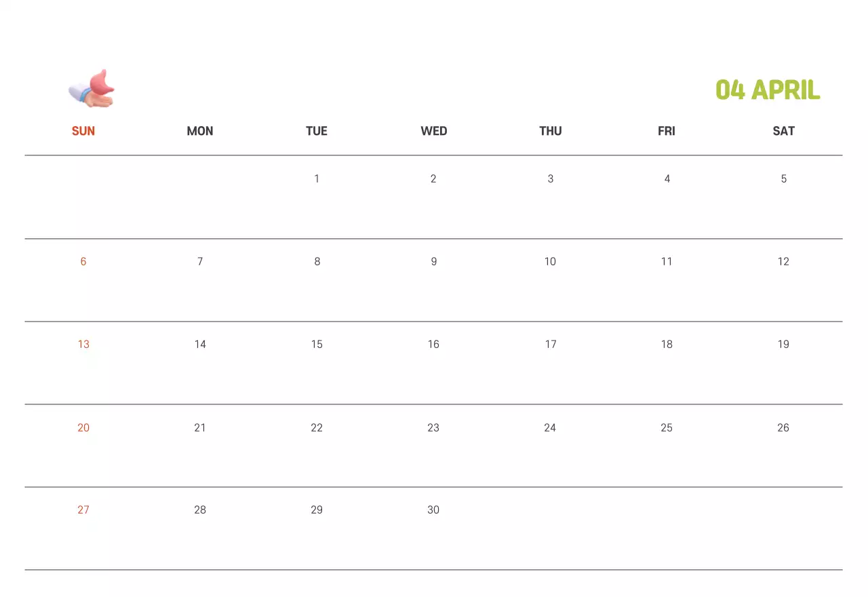Choose date 9 in the calendar
Image resolution: width=868 pixels, height=597 pixels.
[434, 262]
